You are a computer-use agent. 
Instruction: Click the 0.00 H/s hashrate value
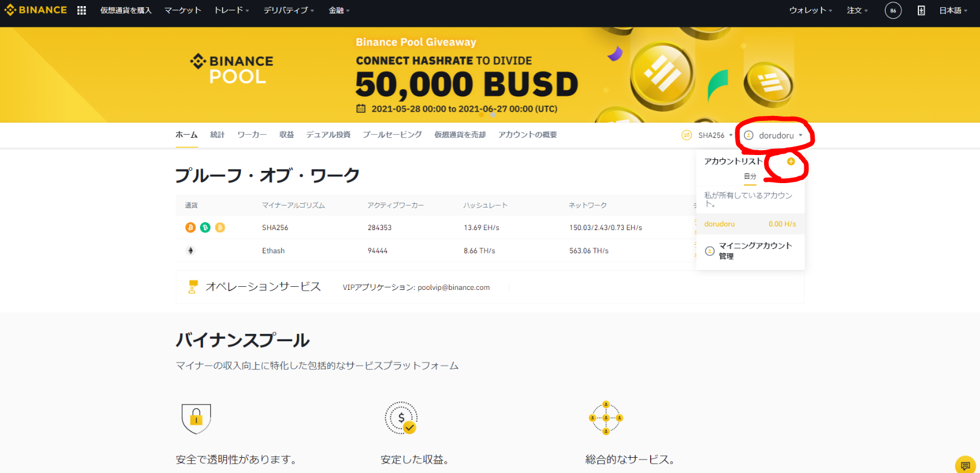pos(782,224)
